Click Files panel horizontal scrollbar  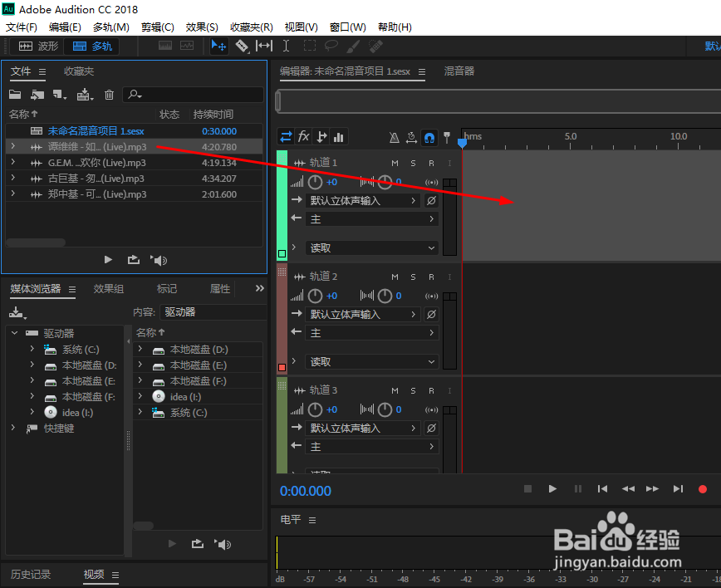(36, 243)
